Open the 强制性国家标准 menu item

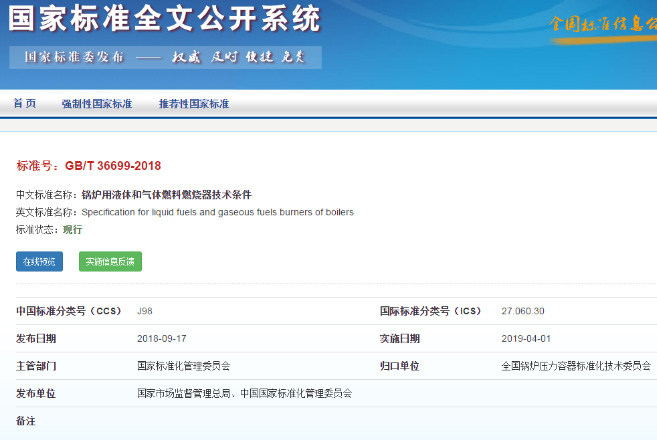click(x=96, y=104)
